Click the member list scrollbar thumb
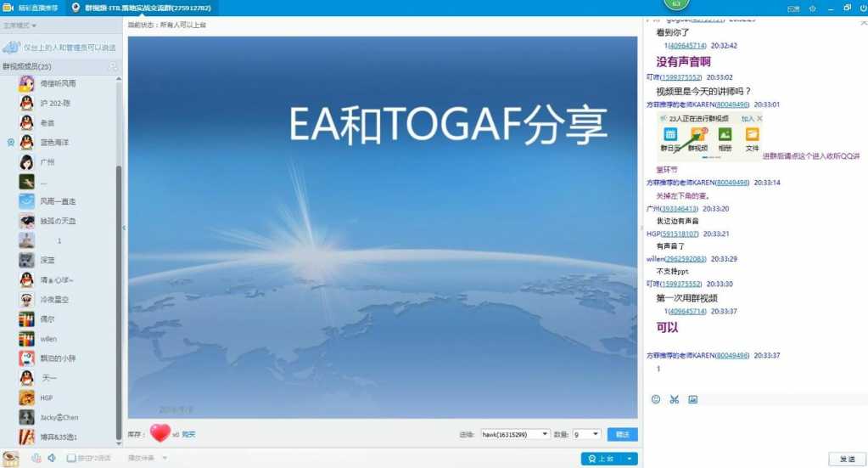868x468 pixels. tap(119, 302)
